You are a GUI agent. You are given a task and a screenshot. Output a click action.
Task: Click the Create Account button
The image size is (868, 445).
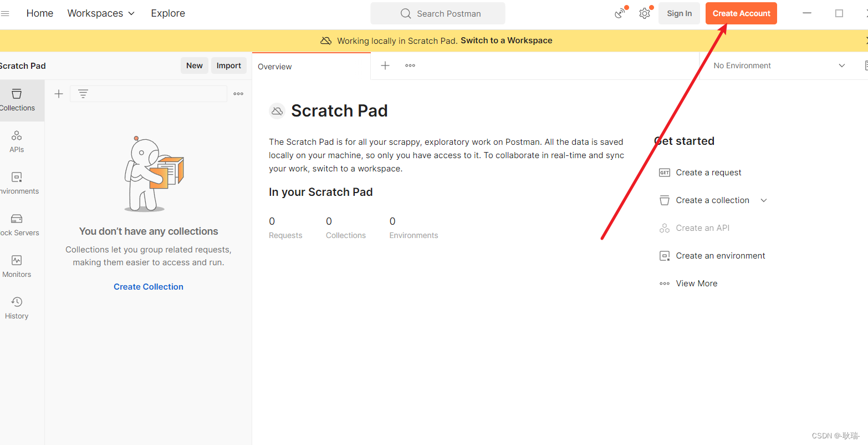741,13
